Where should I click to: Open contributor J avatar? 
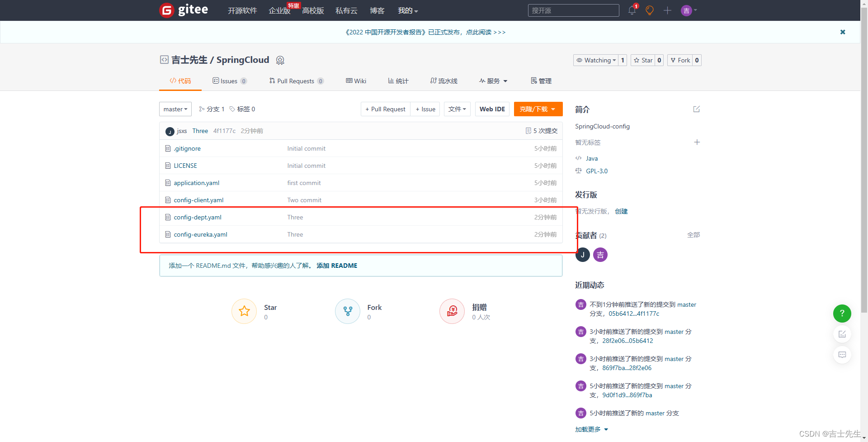582,255
